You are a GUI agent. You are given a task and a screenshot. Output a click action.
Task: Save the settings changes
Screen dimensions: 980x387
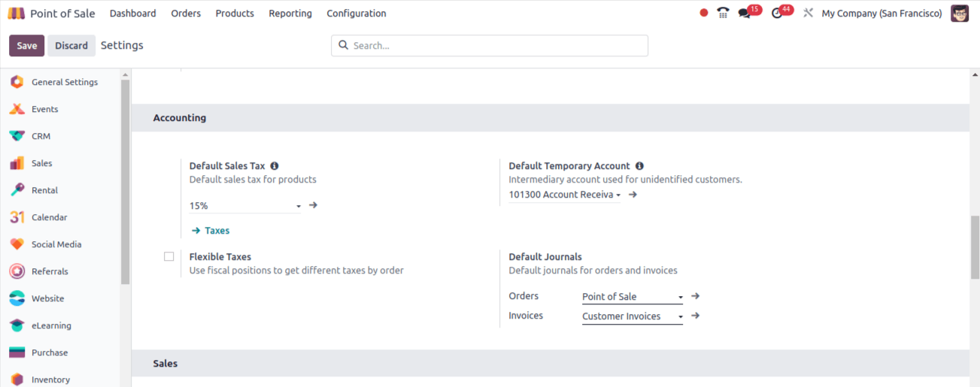click(27, 46)
